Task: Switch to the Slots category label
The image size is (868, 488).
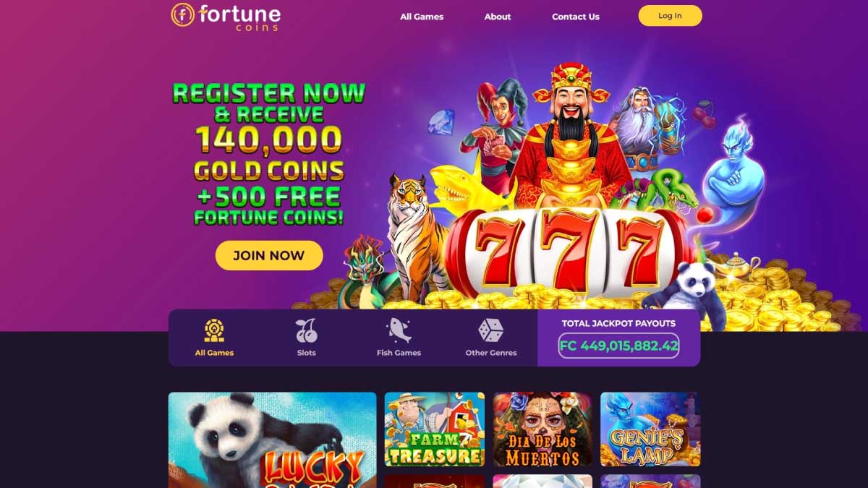Action: tap(306, 353)
